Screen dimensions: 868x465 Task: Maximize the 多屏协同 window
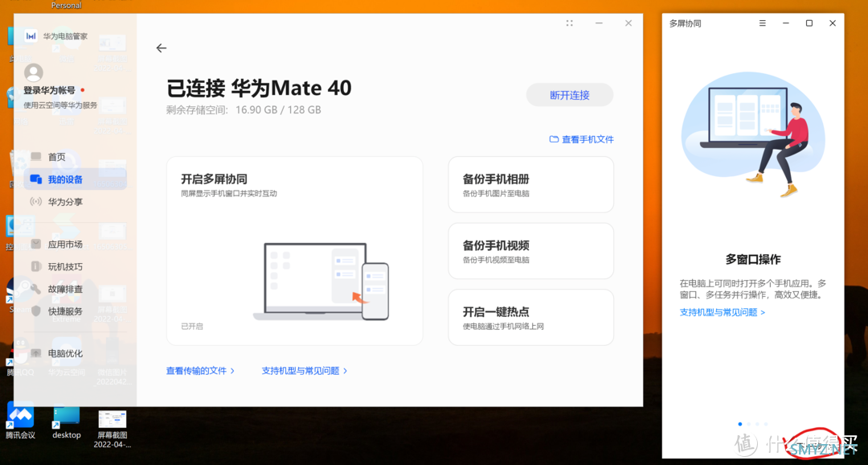(x=809, y=23)
